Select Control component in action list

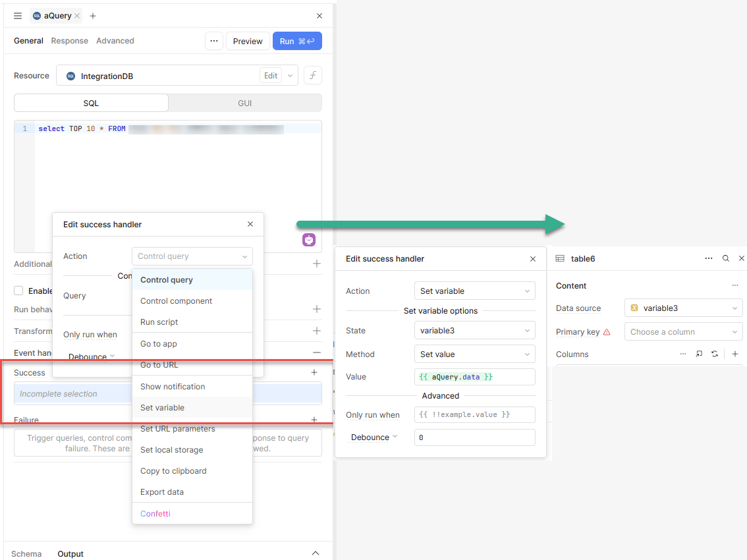pyautogui.click(x=192, y=300)
